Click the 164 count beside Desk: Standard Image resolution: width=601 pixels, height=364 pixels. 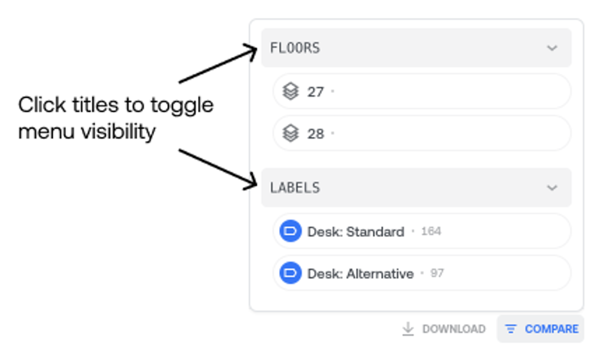point(431,231)
